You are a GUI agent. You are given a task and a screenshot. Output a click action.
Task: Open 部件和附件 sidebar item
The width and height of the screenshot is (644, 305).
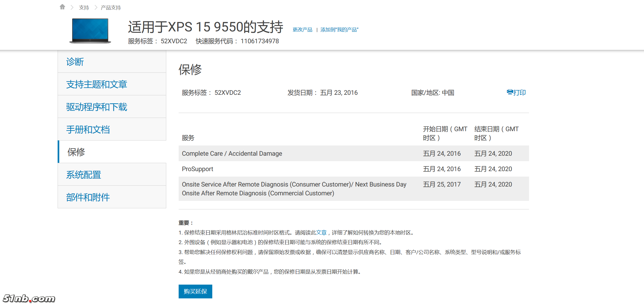(88, 197)
